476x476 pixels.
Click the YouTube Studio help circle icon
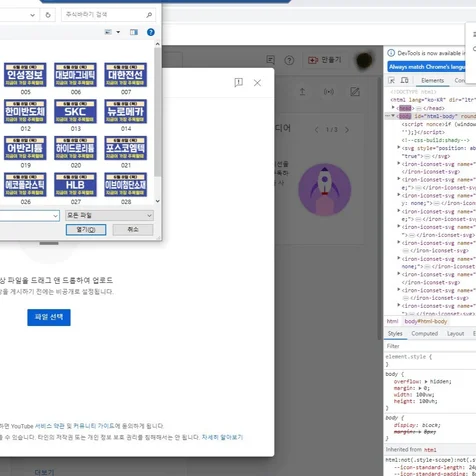click(x=289, y=60)
